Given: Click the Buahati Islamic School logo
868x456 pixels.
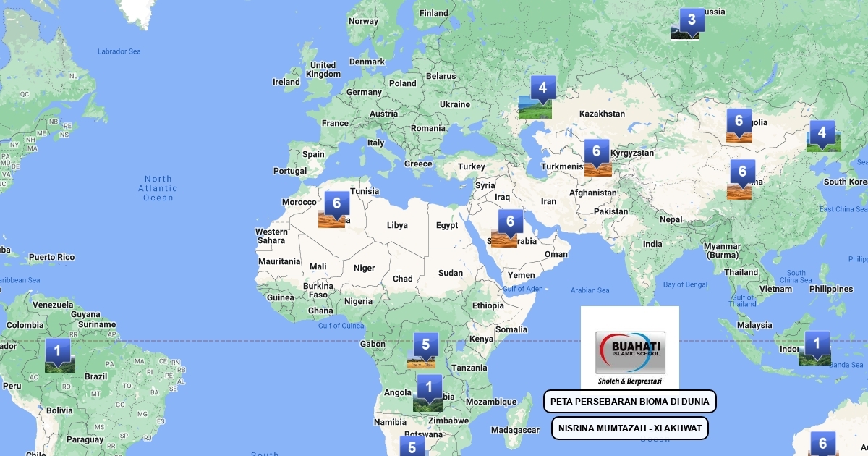Looking at the screenshot, I should (630, 354).
